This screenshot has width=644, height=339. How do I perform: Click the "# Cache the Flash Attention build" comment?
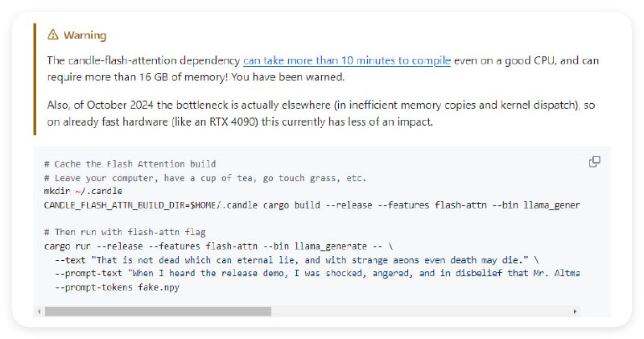click(x=130, y=164)
